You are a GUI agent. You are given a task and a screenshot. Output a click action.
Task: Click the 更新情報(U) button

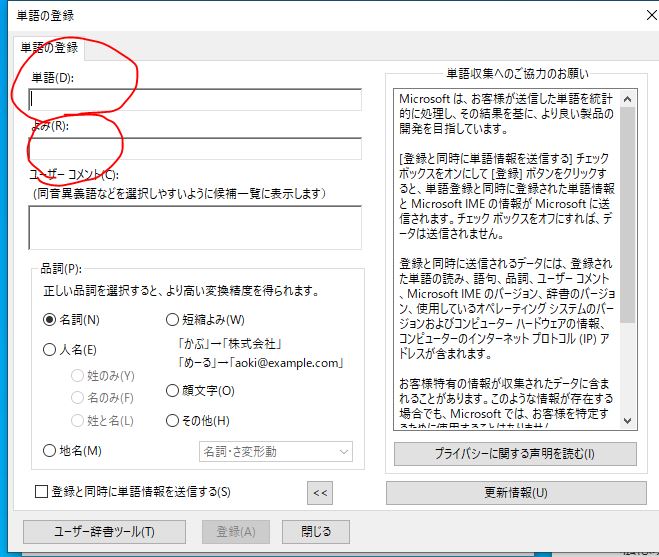coord(515,493)
